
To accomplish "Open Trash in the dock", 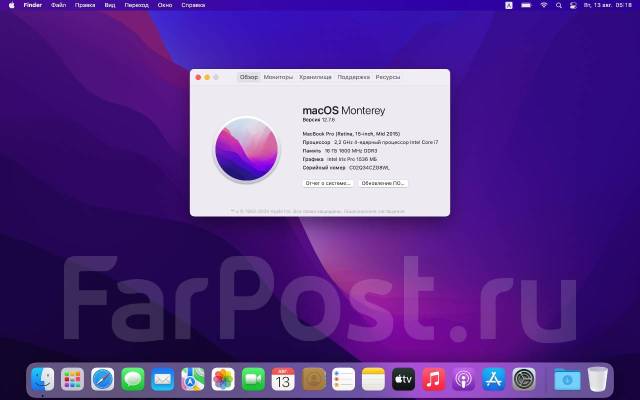I will [598, 379].
